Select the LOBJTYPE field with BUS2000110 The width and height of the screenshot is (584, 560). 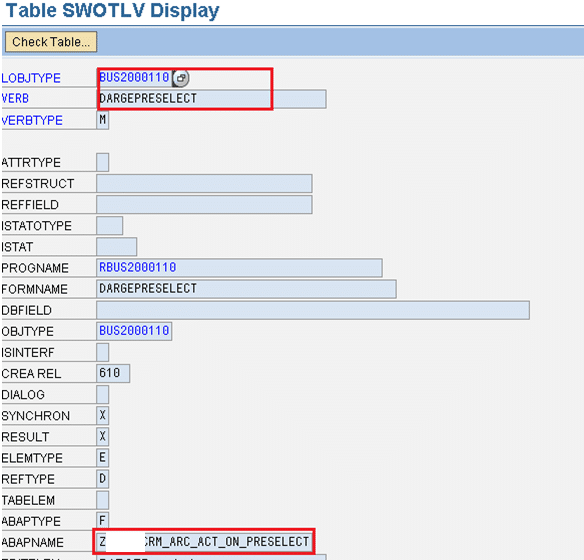click(134, 78)
